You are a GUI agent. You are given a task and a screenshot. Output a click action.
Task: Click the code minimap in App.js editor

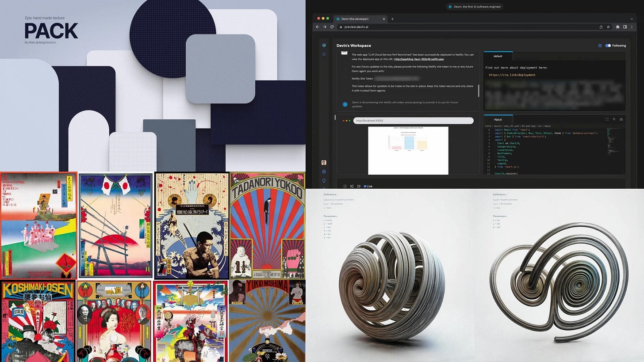614,141
